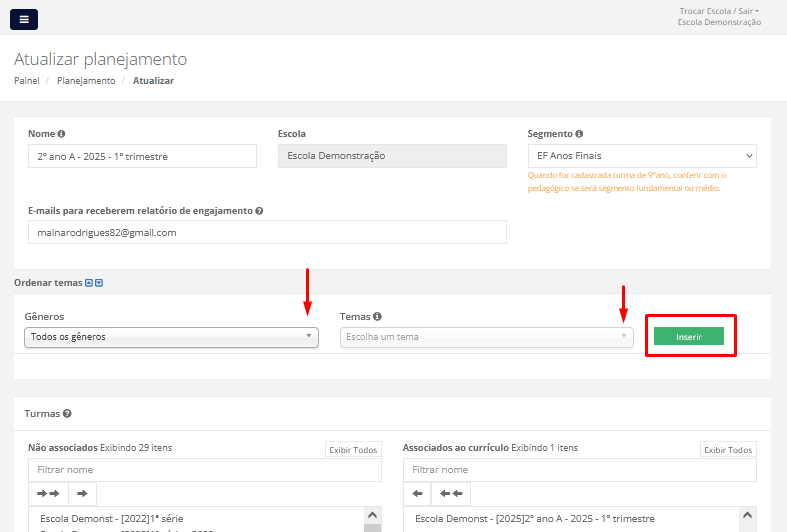
Task: Open the Escolha um tema dropdown
Action: [x=486, y=337]
